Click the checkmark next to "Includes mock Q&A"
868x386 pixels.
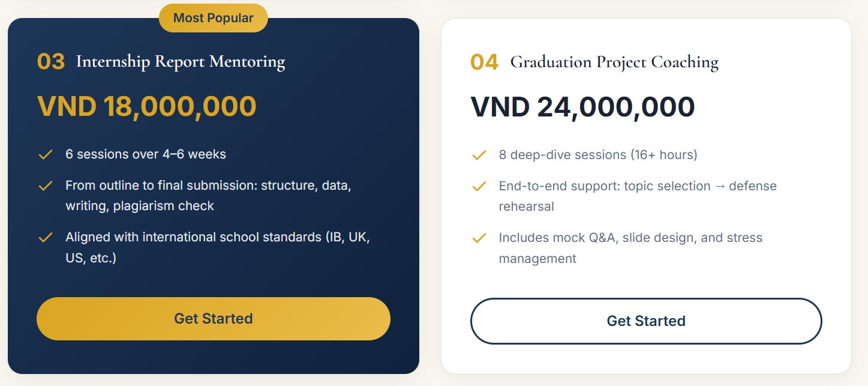click(479, 238)
